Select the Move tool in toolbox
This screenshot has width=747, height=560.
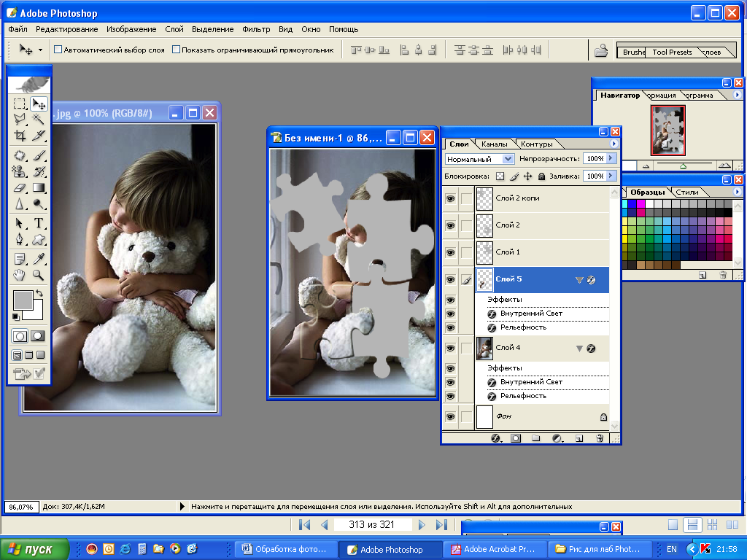click(x=39, y=104)
